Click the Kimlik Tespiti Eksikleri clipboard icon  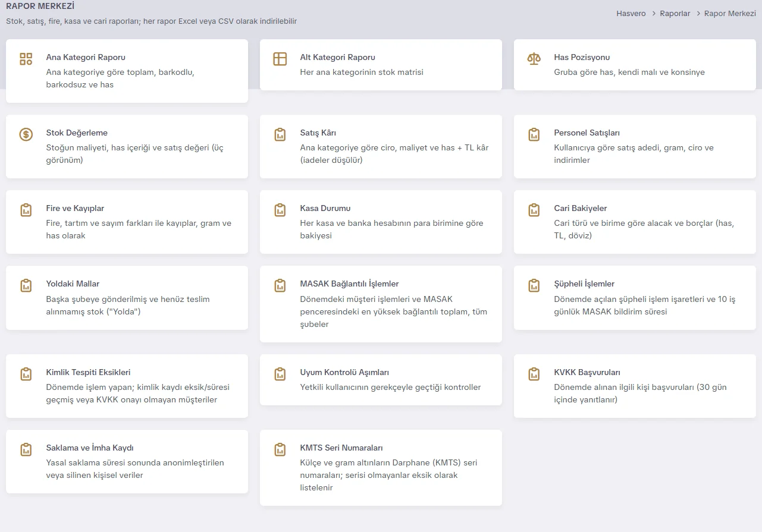click(26, 374)
